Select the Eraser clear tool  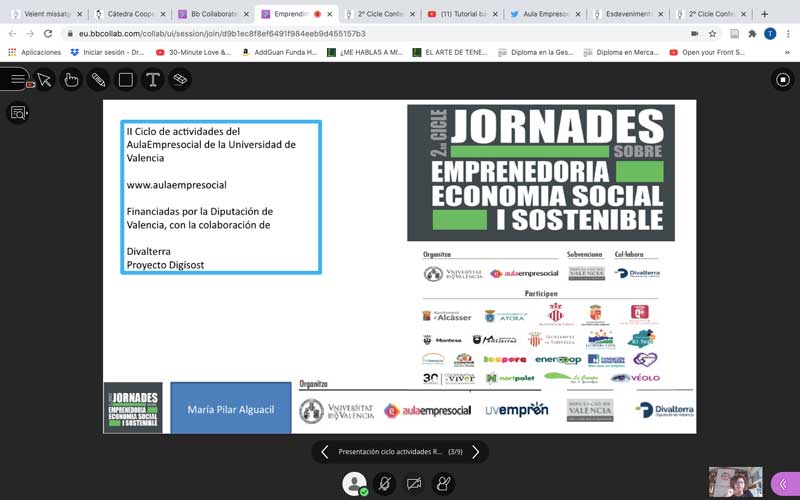click(180, 80)
